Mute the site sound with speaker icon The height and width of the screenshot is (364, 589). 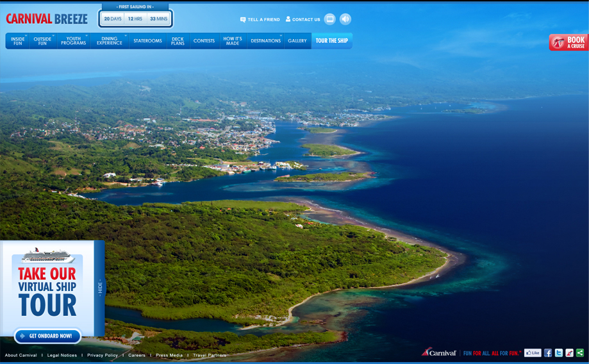pos(345,19)
